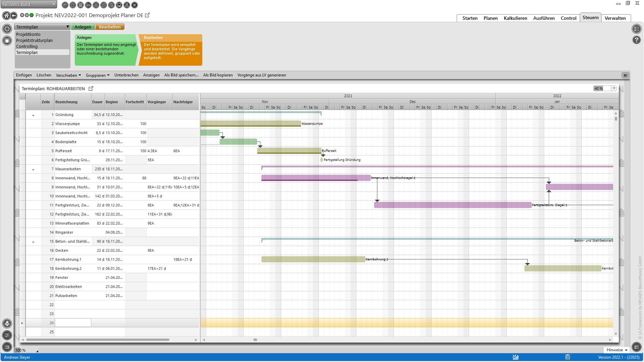Viewport: 644px width, 362px height.
Task: Collapse the Beton- und Stahlbeton group
Action: [x=33, y=242]
